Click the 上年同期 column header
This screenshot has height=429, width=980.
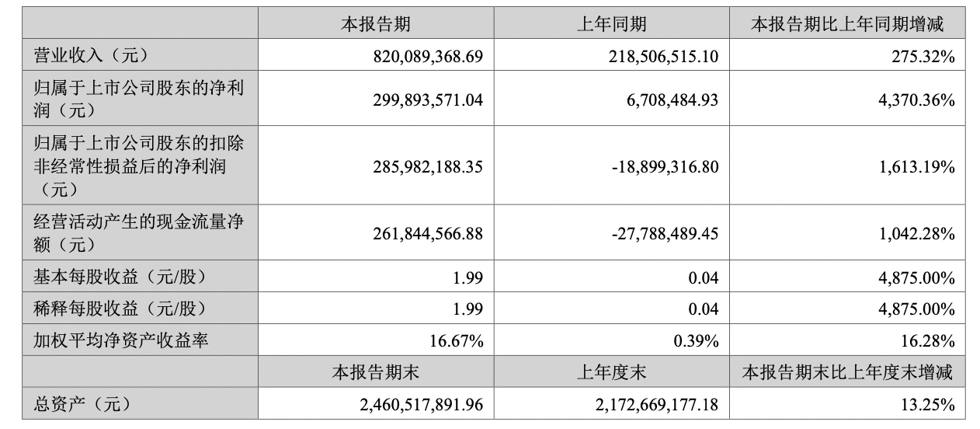click(x=610, y=24)
